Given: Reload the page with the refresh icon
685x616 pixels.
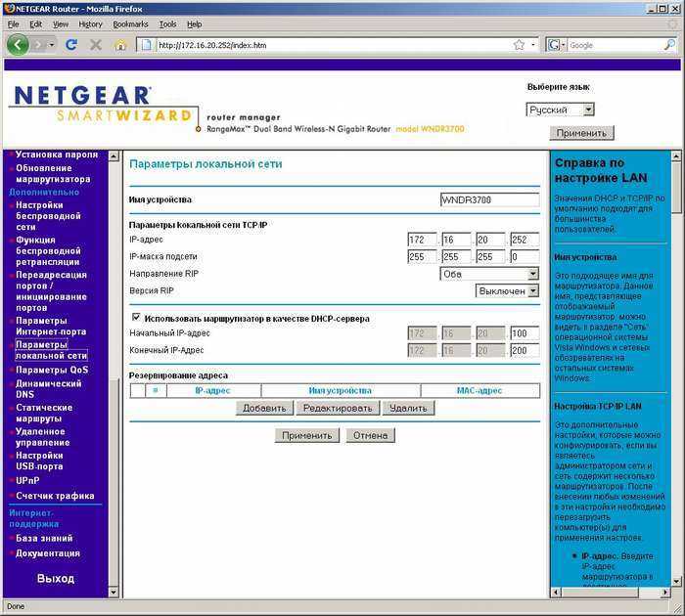Looking at the screenshot, I should pos(71,45).
